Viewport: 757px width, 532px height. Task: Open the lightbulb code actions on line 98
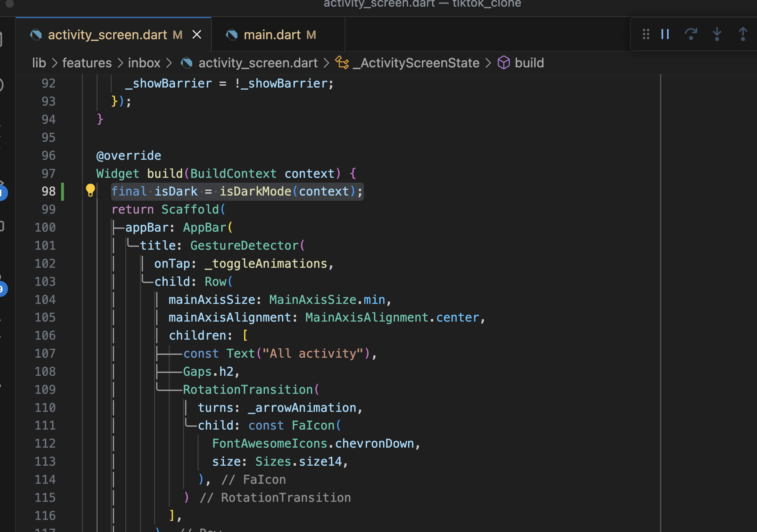coord(90,191)
